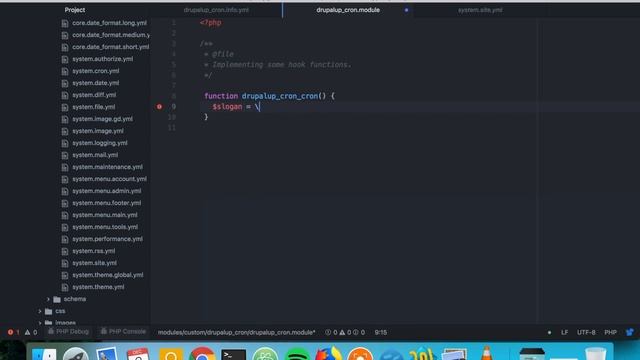Switch to the system.site.yml tab
Viewport: 640px width, 360px height.
coord(480,10)
